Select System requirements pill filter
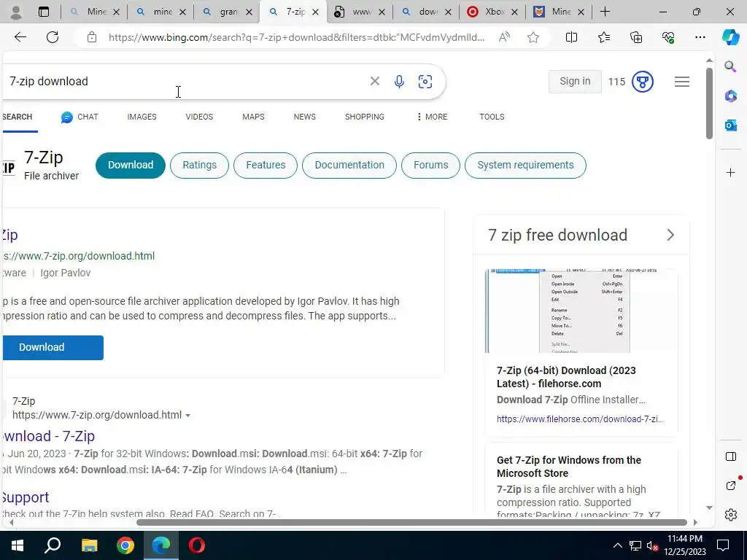 pos(525,166)
